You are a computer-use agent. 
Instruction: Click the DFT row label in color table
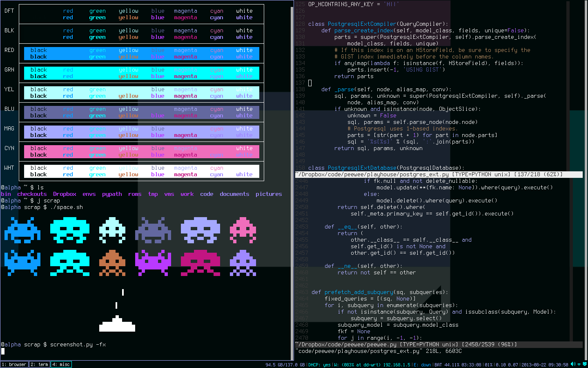pos(9,11)
